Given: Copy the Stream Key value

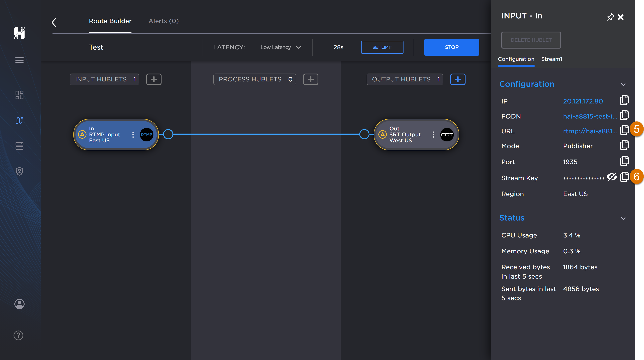Looking at the screenshot, I should 624,177.
